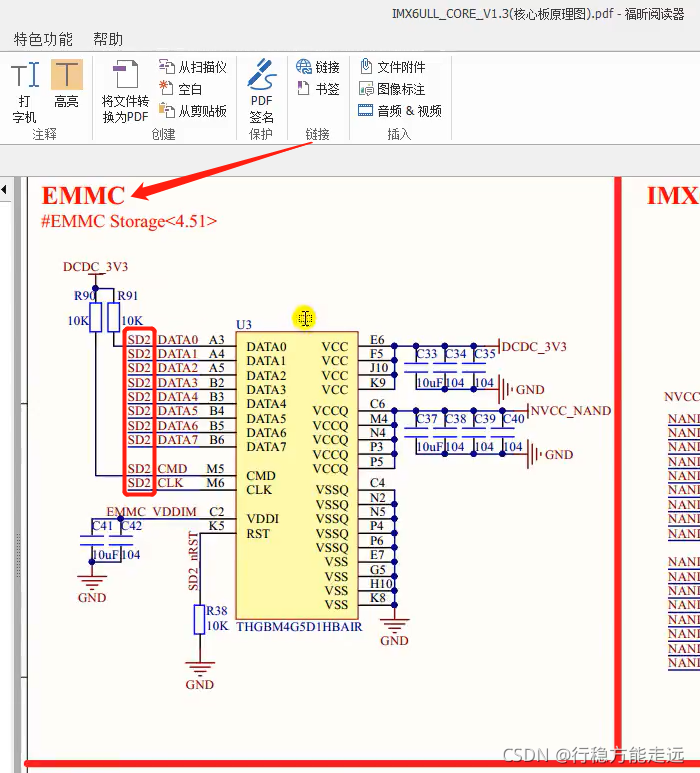Insert an image annotation
Image resolution: width=700 pixels, height=773 pixels.
392,89
